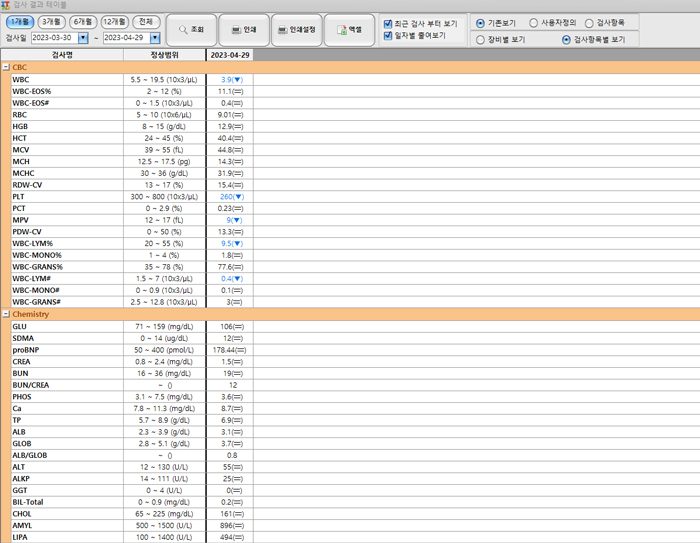Collapse the CBC group

(x=6, y=67)
